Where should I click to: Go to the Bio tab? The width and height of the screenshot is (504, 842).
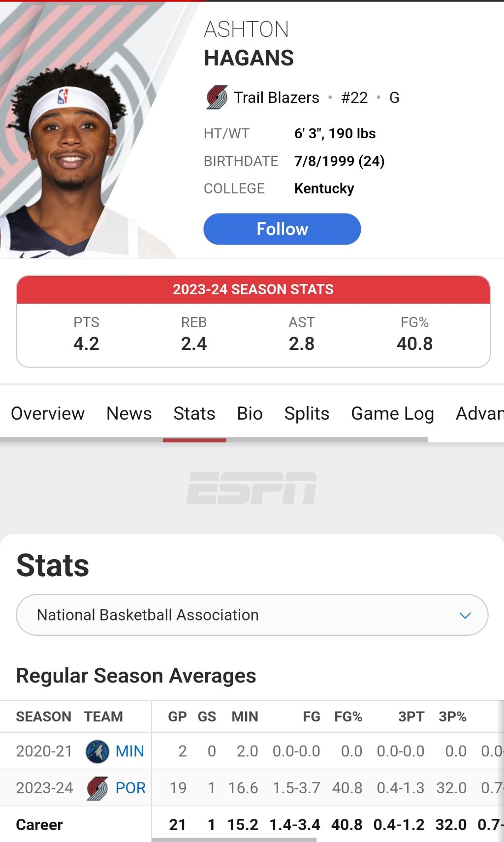pos(250,414)
